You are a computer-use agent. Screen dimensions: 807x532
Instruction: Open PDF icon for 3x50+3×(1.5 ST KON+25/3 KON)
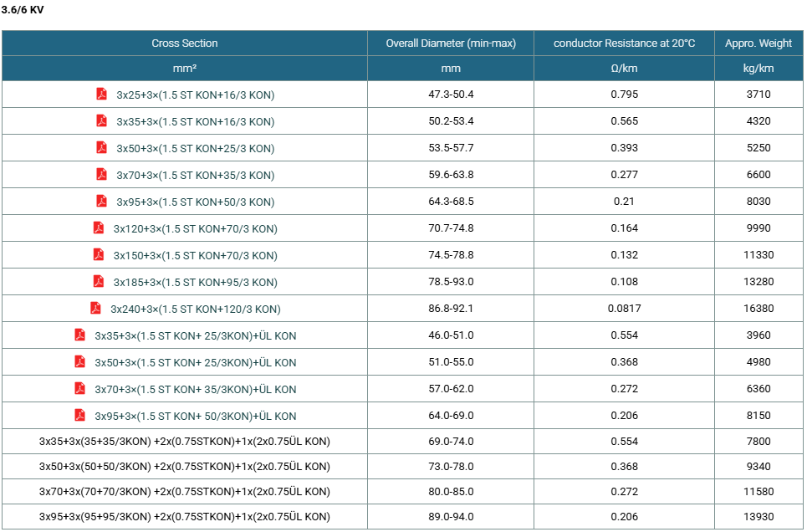[101, 147]
